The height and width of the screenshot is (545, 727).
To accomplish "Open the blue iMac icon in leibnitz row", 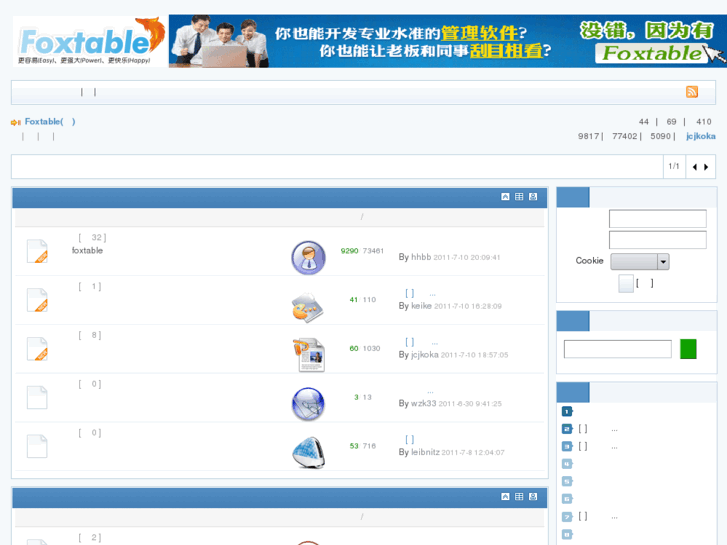I will [309, 452].
